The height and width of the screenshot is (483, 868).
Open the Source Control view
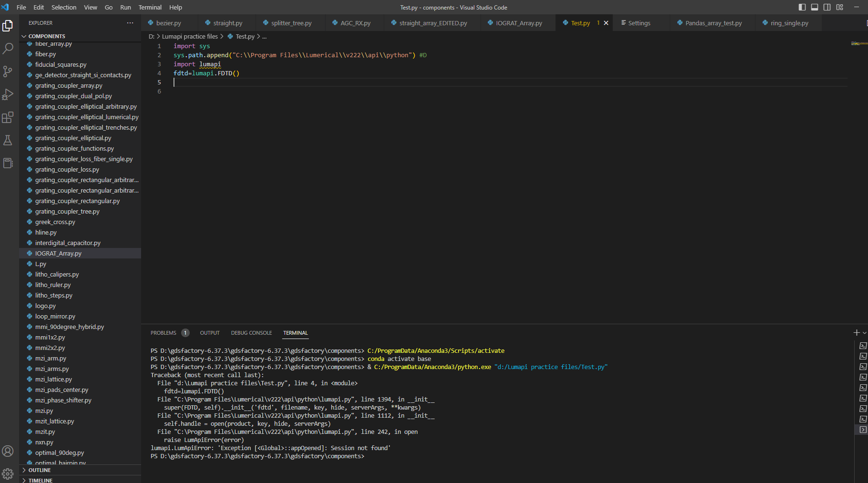click(x=8, y=72)
